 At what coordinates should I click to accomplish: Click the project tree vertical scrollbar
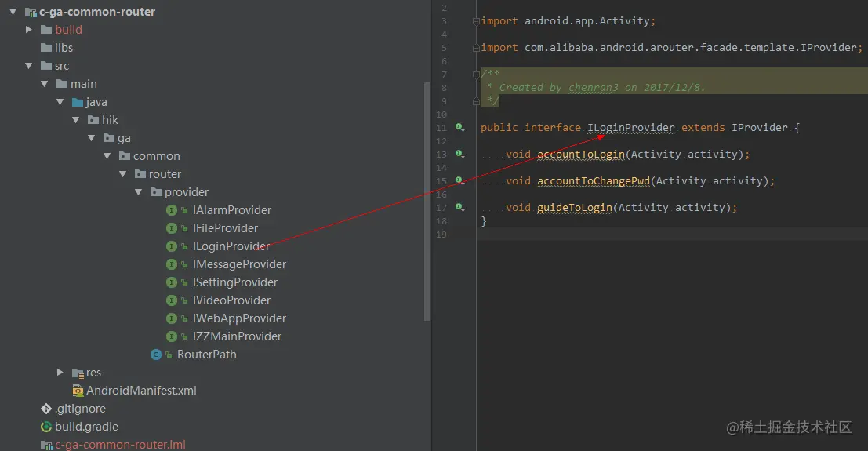click(x=427, y=202)
